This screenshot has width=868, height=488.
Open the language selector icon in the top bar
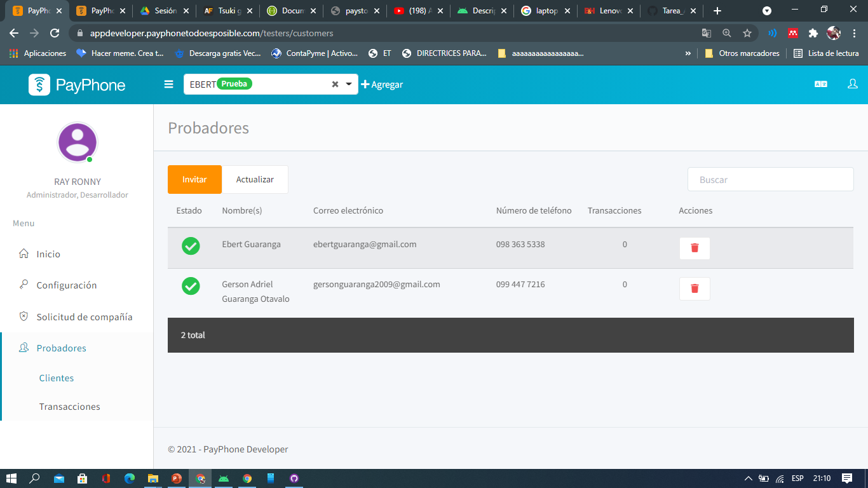click(820, 83)
